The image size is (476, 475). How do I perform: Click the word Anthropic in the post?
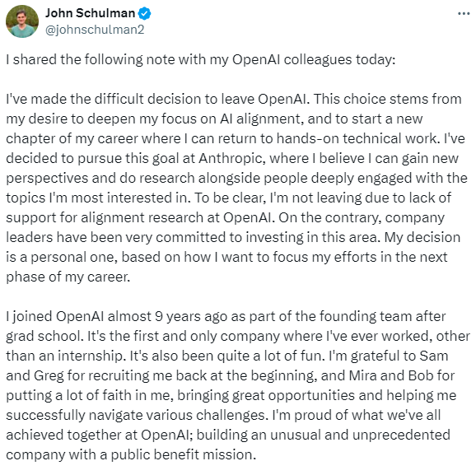coord(231,158)
